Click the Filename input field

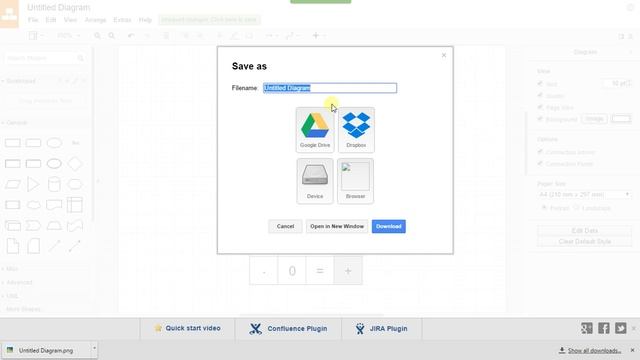click(x=330, y=88)
